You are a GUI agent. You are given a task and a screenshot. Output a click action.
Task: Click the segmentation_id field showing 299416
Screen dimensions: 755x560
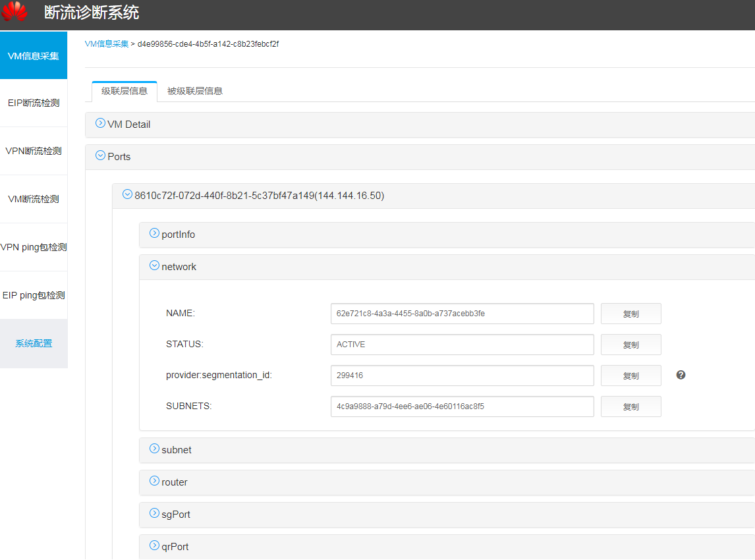[462, 376]
